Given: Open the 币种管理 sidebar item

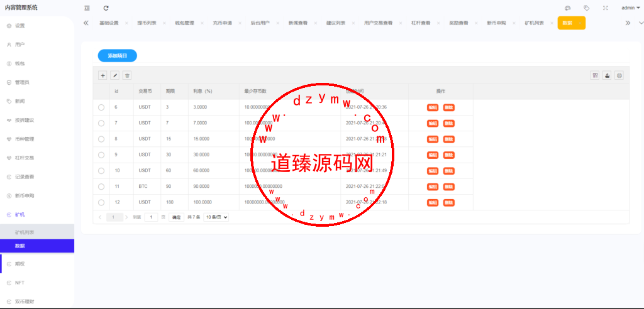Looking at the screenshot, I should (x=37, y=139).
